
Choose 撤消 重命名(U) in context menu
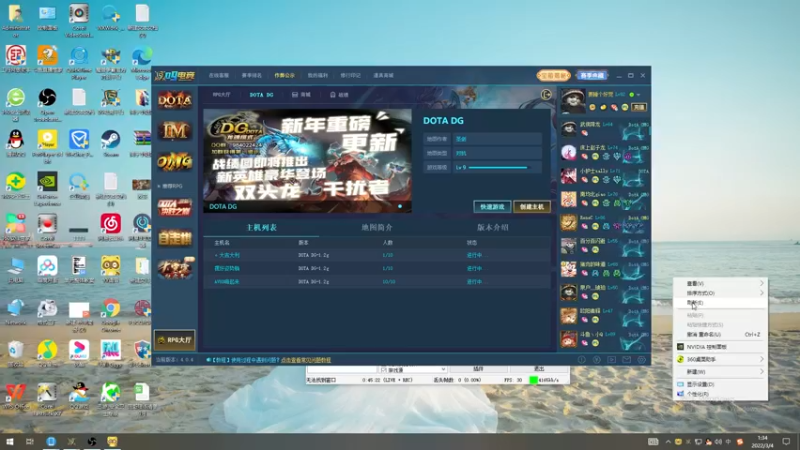(720, 335)
